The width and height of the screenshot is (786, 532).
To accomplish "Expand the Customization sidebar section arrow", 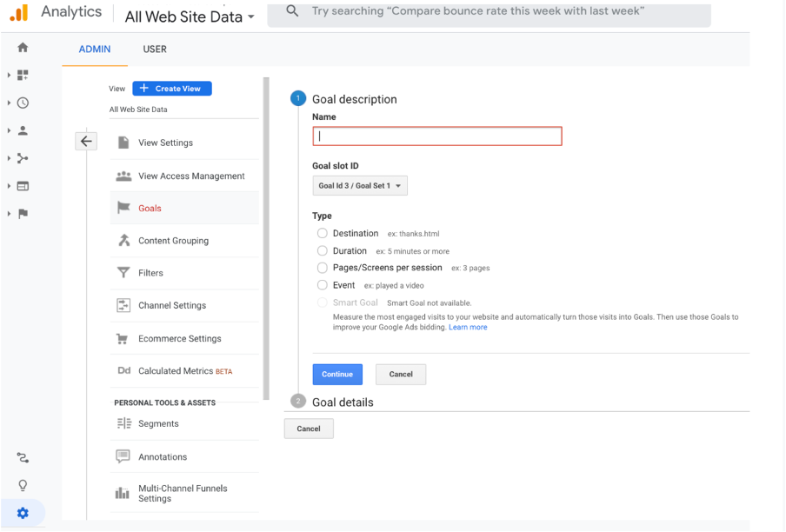I will [x=9, y=76].
